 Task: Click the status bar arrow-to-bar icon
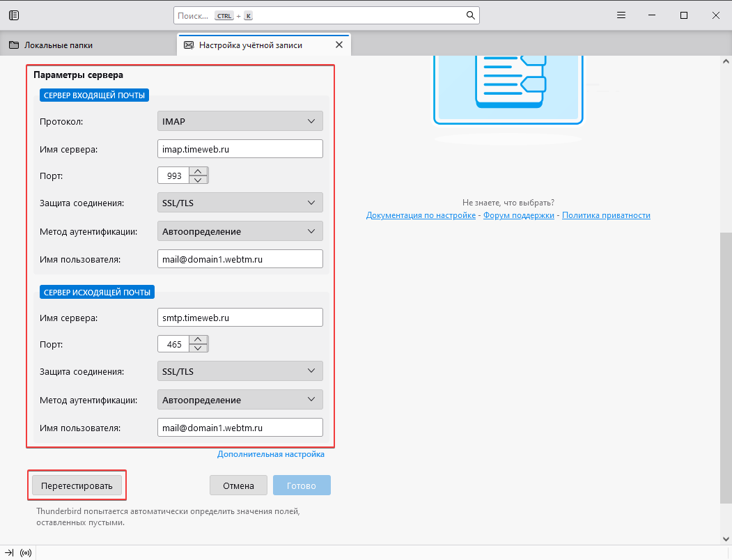pos(9,553)
